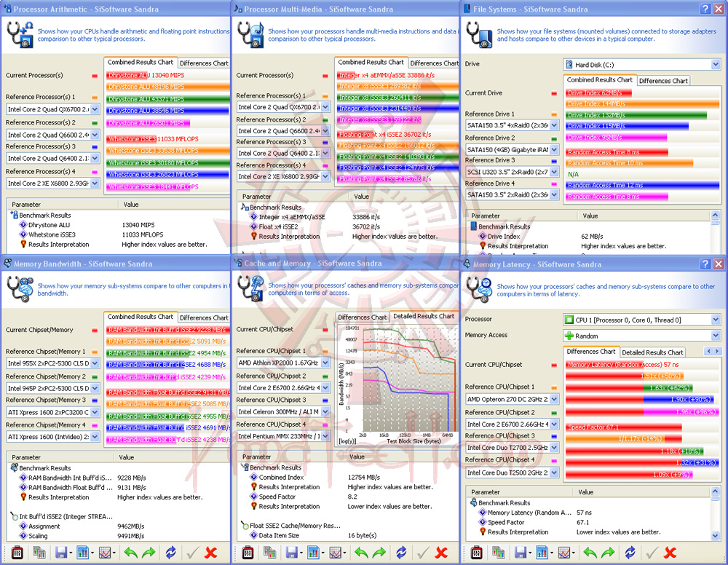Click scroll-up arrow of File Systems parameter list

point(715,216)
